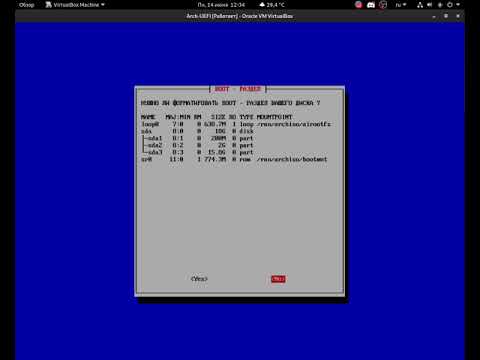Open the Обзор activities overview
The height and width of the screenshot is (360, 480).
click(26, 5)
